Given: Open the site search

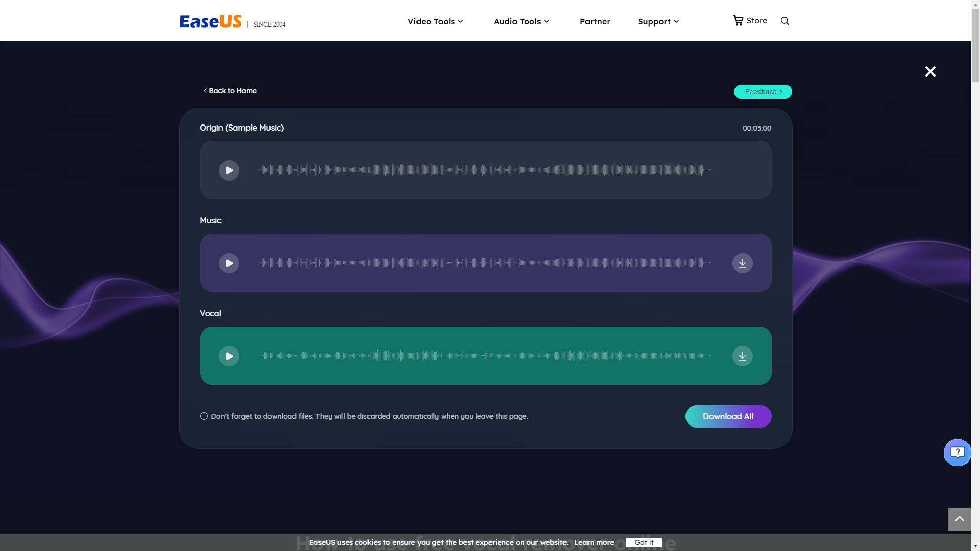Looking at the screenshot, I should [785, 21].
